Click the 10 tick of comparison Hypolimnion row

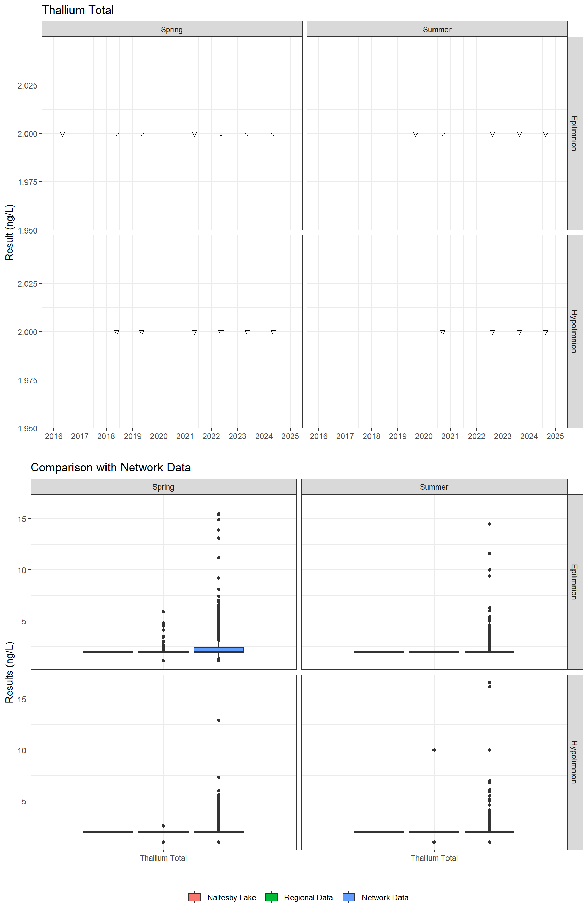pos(22,750)
